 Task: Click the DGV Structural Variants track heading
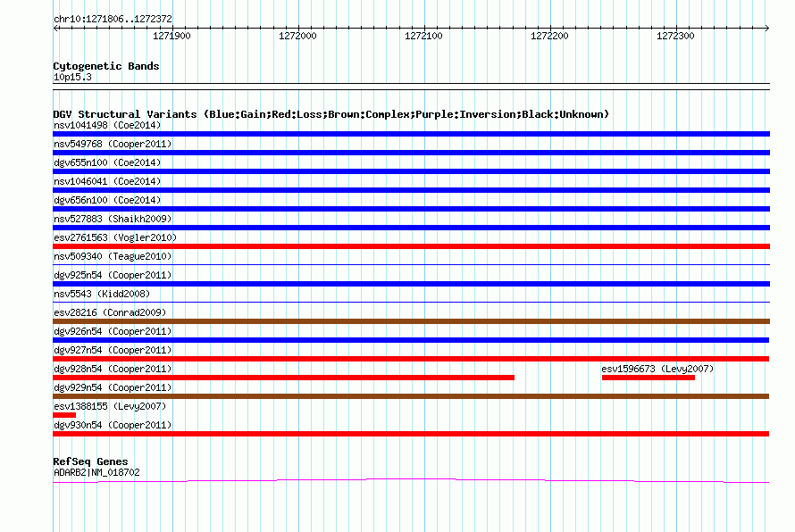point(331,114)
